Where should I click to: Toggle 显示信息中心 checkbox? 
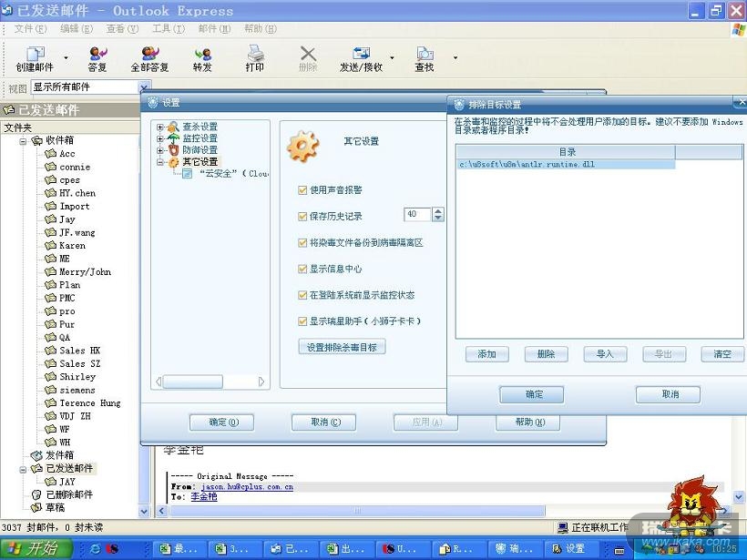coord(302,269)
